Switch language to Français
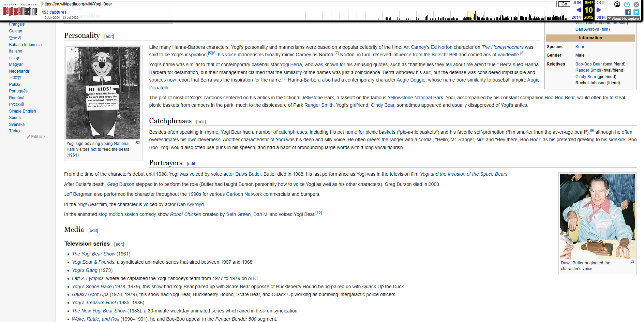Viewport: 644px width, 322px height. click(x=17, y=24)
